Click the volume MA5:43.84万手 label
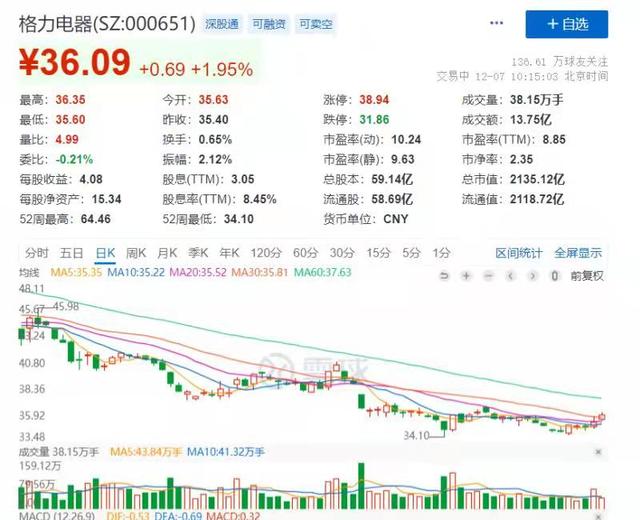Image resolution: width=640 pixels, height=520 pixels. point(146,452)
